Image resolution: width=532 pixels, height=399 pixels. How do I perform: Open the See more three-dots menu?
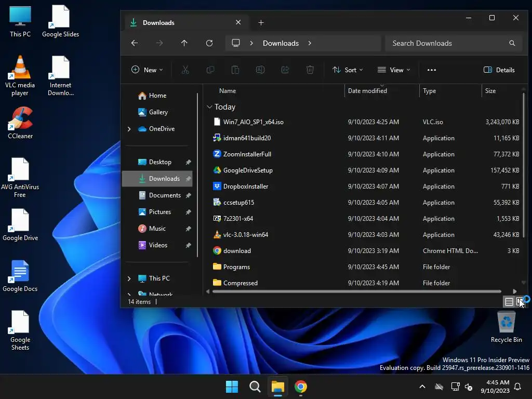tap(432, 70)
